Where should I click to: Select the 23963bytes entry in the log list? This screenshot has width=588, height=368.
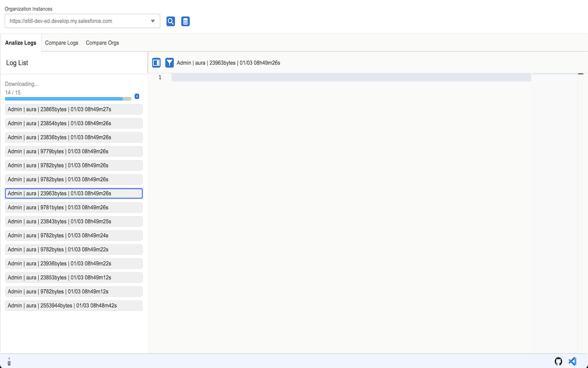(x=74, y=194)
